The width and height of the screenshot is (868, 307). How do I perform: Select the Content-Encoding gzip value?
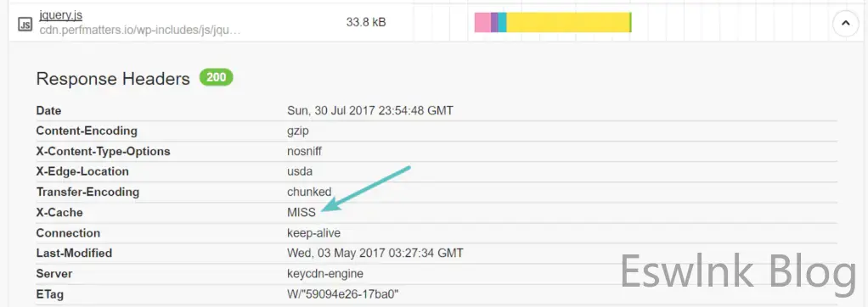point(298,131)
